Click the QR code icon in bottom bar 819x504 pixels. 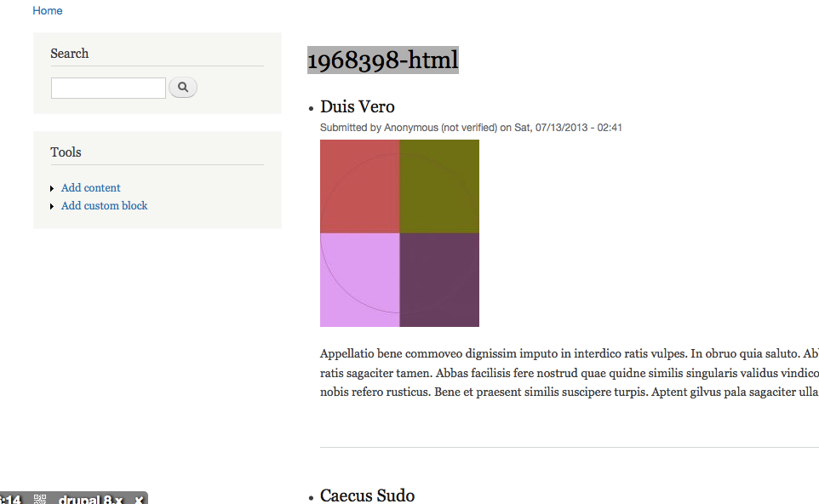[40, 499]
